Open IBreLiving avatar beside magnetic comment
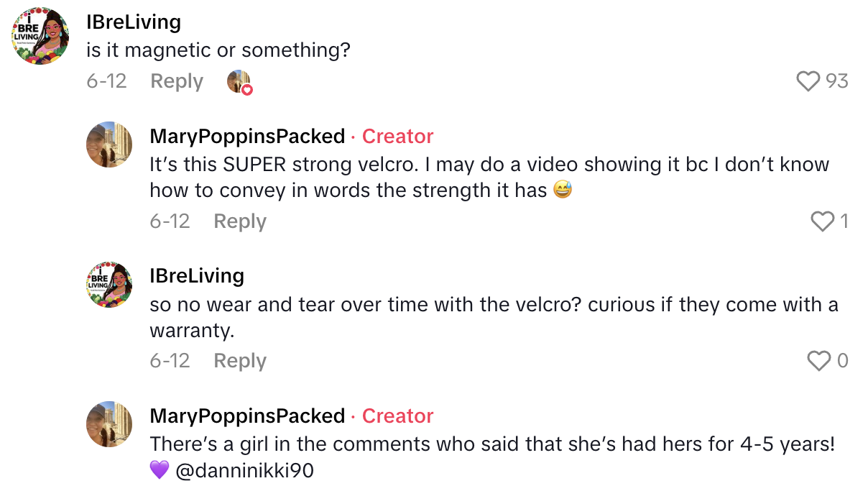The image size is (868, 486). coord(40,36)
